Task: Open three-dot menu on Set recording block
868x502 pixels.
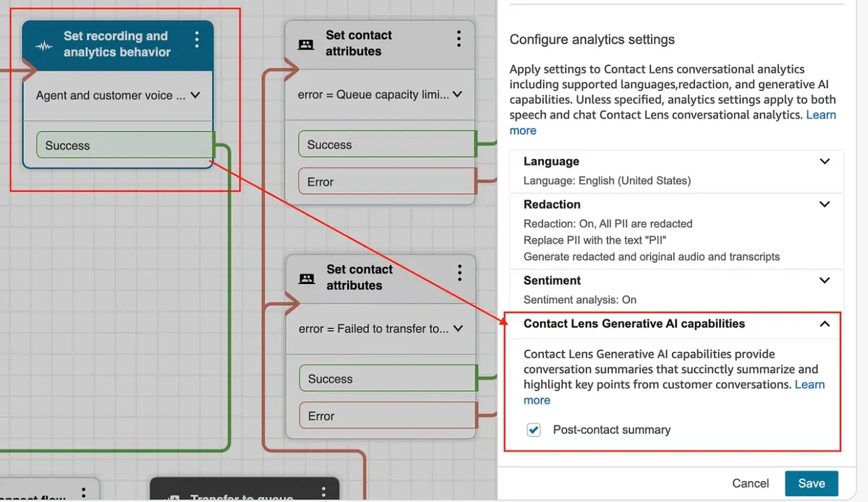Action: click(x=197, y=39)
